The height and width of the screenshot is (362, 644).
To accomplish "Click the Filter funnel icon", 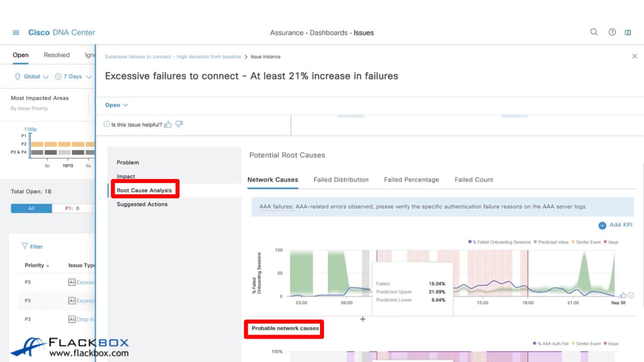I will coord(25,246).
